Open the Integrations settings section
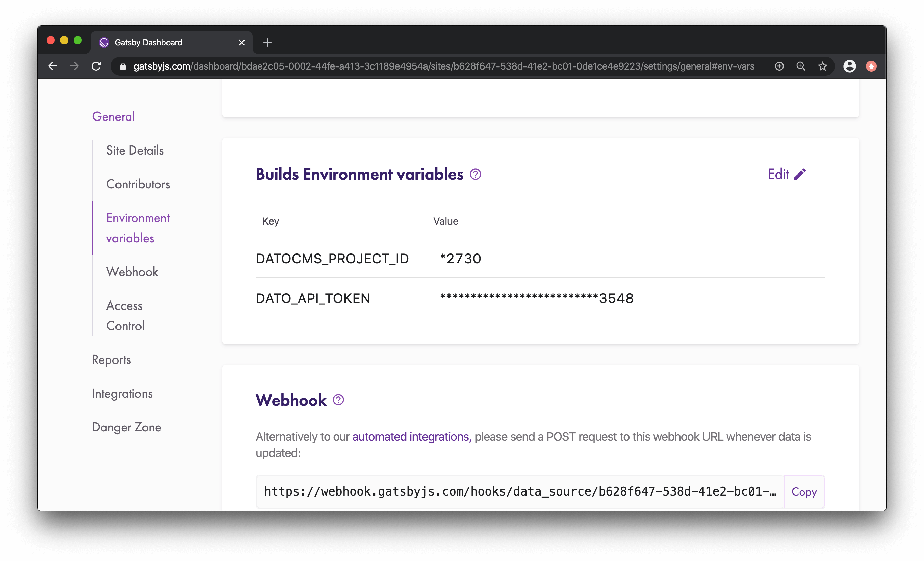The height and width of the screenshot is (561, 924). pyautogui.click(x=122, y=394)
